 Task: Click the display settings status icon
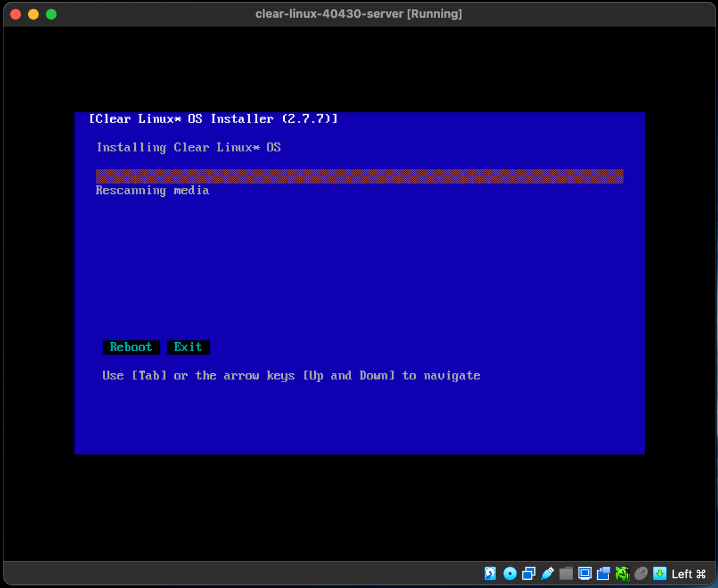click(584, 574)
